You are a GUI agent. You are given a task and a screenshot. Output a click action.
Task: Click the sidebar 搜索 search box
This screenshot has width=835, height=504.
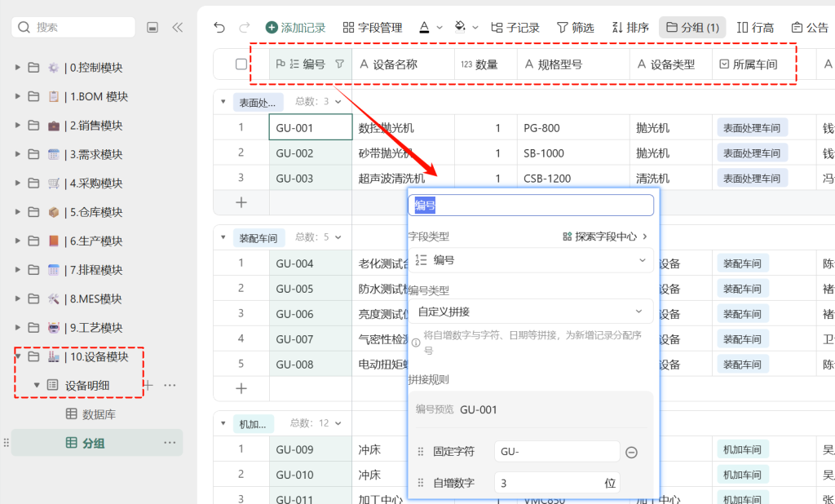[73, 27]
